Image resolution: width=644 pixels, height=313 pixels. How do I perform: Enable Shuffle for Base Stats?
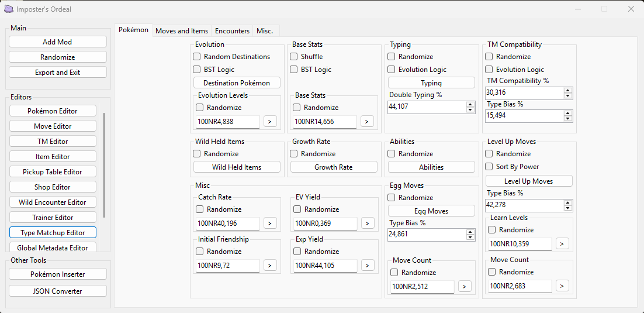[294, 56]
